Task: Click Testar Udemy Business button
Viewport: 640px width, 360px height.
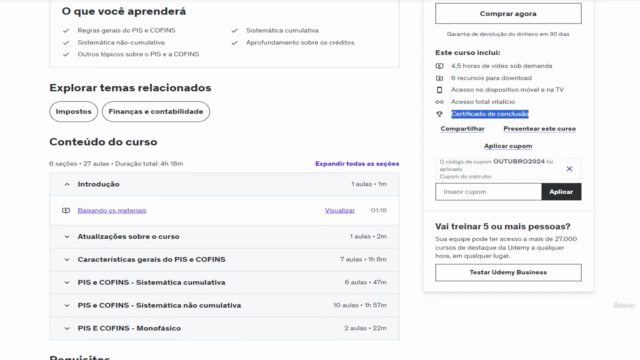Action: (x=508, y=273)
